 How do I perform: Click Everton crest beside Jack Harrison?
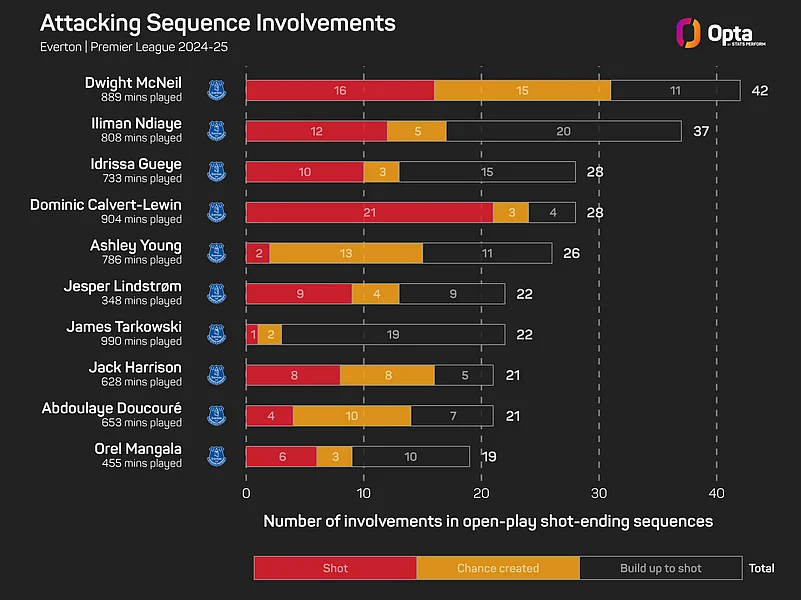215,375
